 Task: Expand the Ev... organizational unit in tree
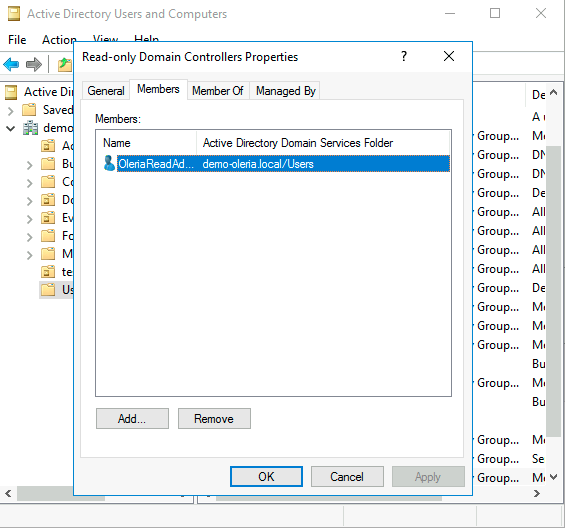30,219
